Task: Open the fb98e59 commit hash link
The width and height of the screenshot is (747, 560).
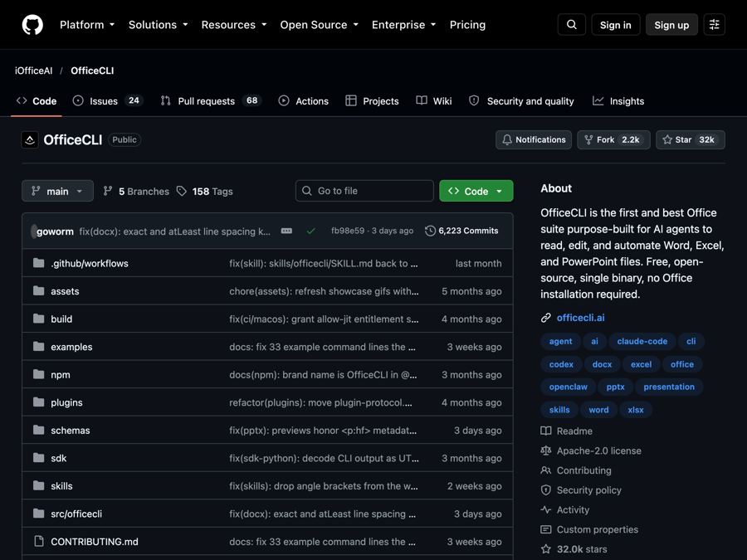Action: click(x=348, y=231)
